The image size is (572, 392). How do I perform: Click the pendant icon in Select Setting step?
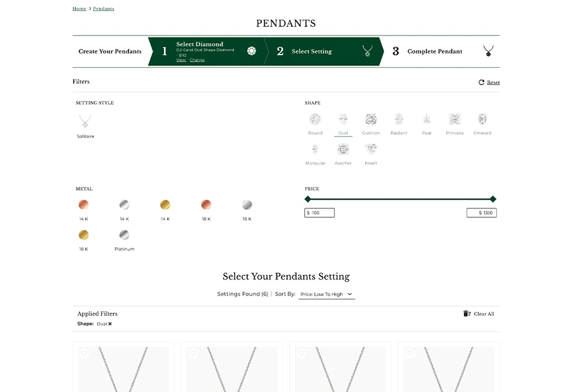pos(367,51)
